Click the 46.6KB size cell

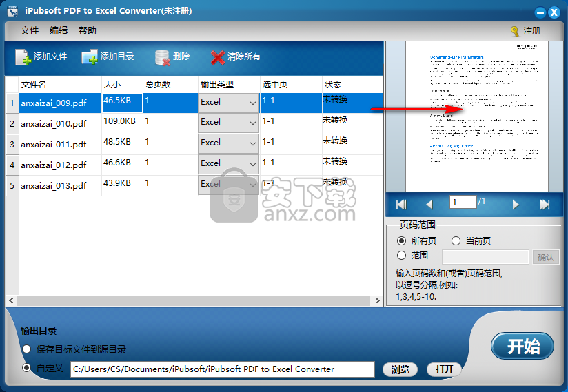[122, 165]
